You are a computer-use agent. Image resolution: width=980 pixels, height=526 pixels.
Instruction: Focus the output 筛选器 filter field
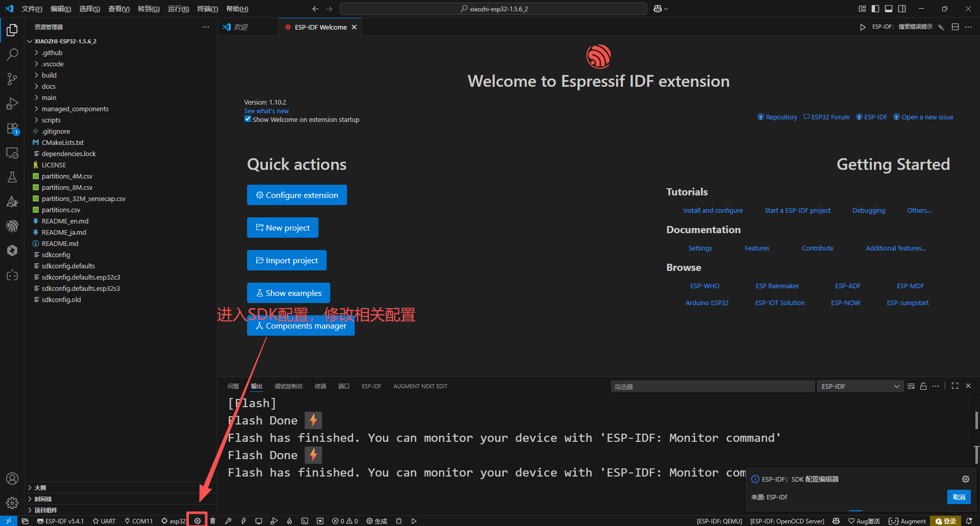pyautogui.click(x=713, y=386)
